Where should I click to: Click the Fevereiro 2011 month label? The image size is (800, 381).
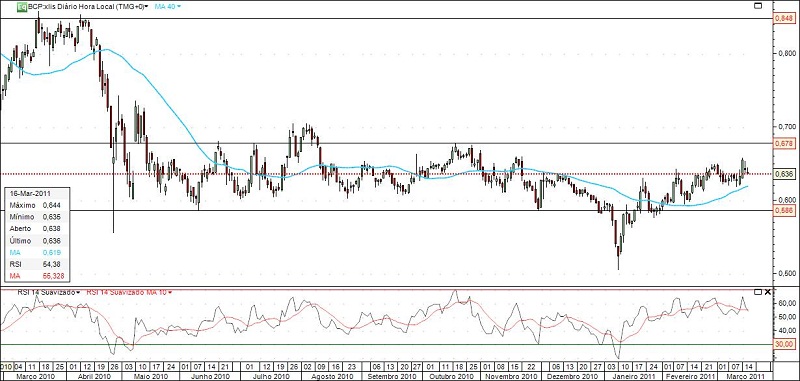coord(690,376)
